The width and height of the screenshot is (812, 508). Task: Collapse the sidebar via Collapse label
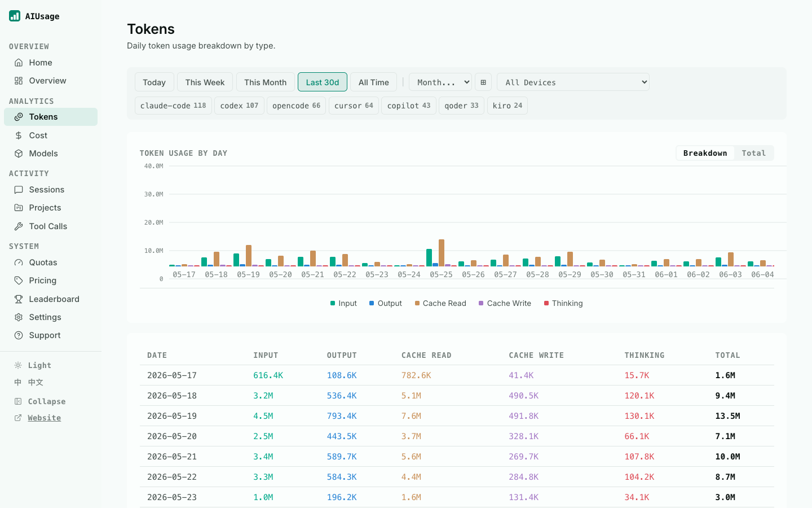[x=47, y=401]
